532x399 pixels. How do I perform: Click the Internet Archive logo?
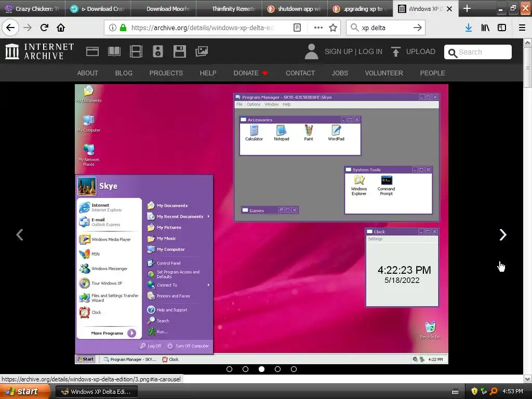point(39,51)
